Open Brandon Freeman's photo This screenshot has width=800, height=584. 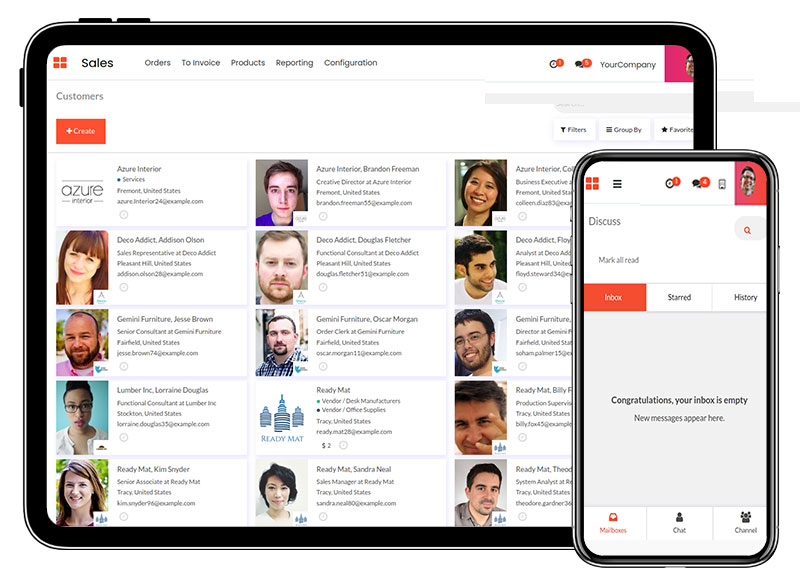click(282, 192)
